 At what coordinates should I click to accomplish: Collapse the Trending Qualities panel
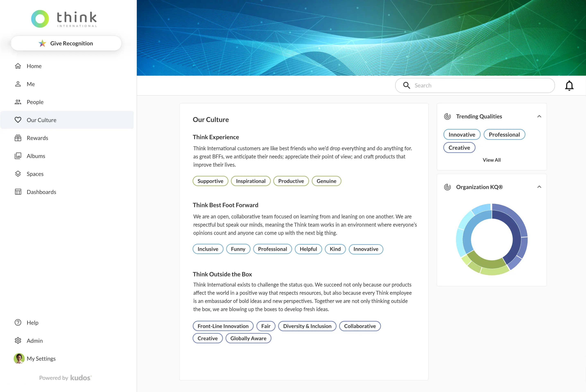(539, 116)
